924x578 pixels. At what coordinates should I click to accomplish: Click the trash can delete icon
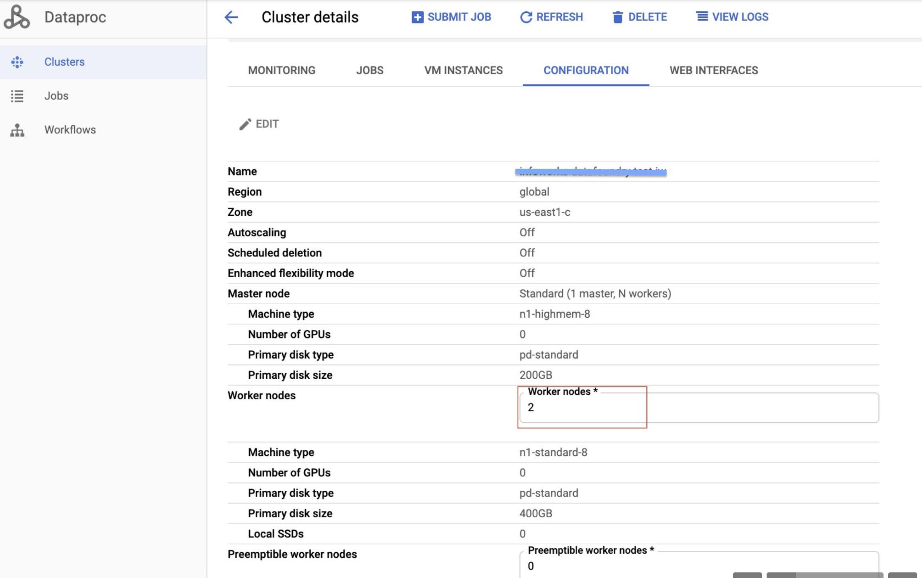coord(618,17)
